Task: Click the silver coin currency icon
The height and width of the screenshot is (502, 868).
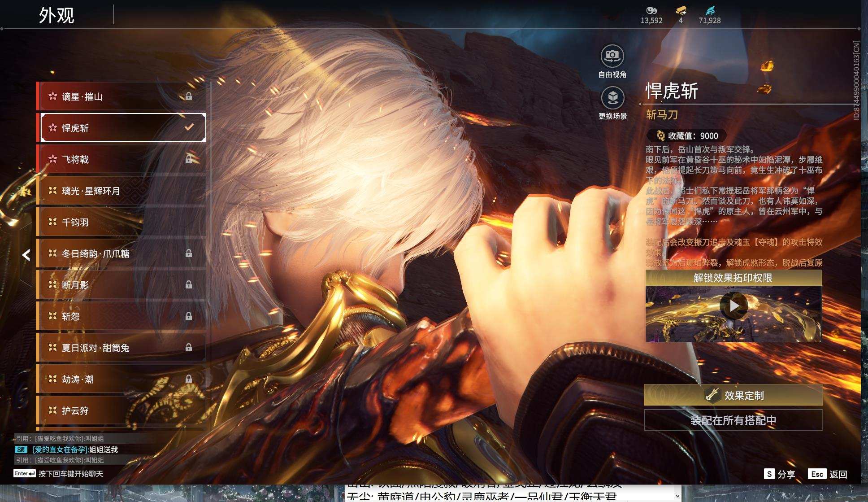Action: coord(651,10)
